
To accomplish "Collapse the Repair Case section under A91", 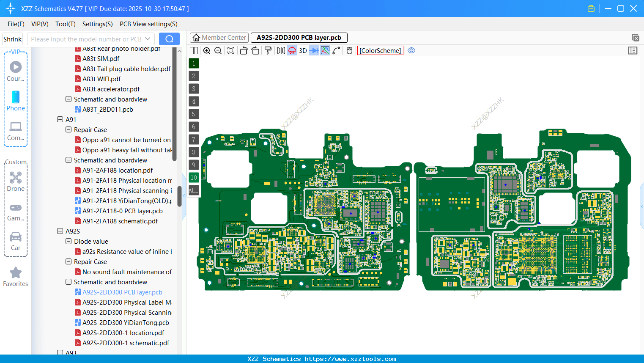I will pyautogui.click(x=68, y=129).
